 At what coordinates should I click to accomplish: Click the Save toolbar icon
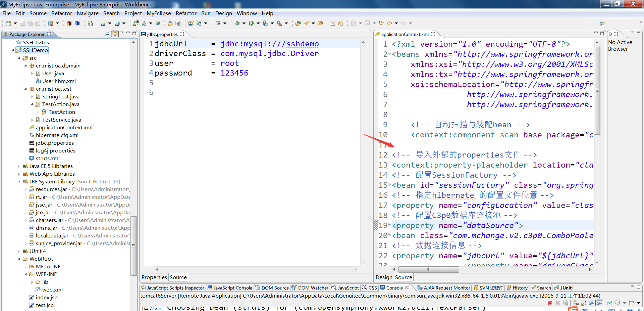click(x=22, y=23)
